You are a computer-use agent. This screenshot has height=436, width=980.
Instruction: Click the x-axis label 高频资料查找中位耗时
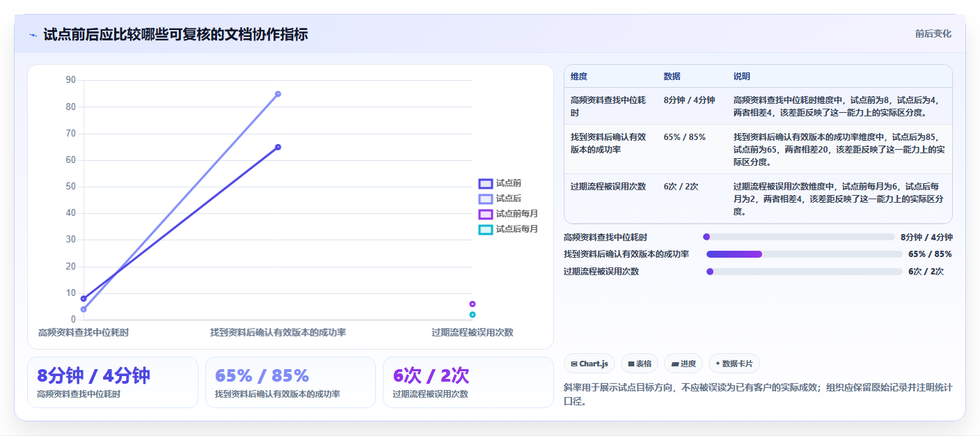coord(84,333)
